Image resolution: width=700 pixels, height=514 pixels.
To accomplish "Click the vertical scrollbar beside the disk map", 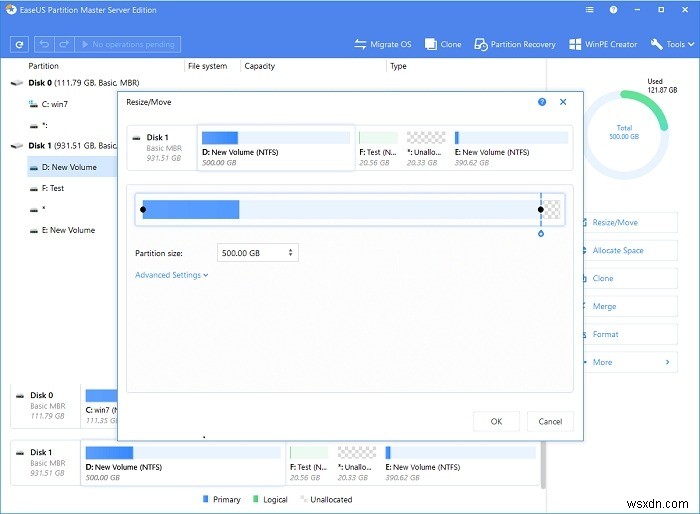I will (543, 464).
